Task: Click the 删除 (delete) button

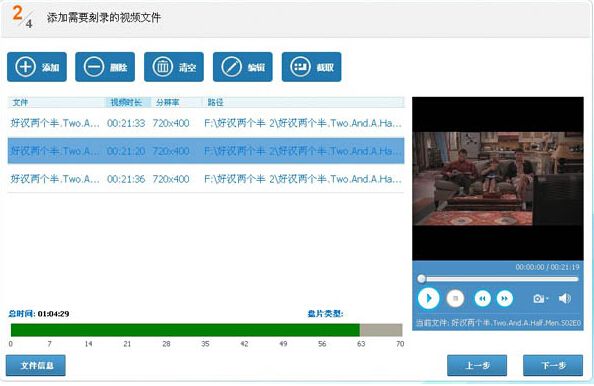Action: point(105,67)
